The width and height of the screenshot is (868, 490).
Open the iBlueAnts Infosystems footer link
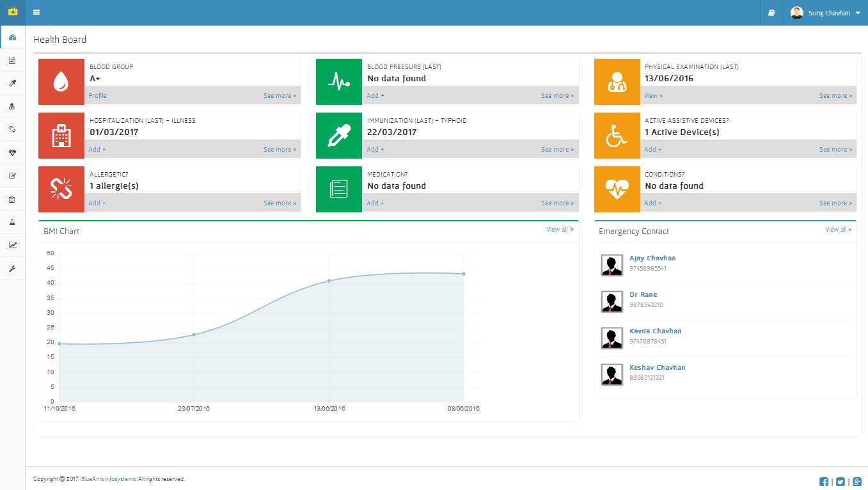(108, 479)
